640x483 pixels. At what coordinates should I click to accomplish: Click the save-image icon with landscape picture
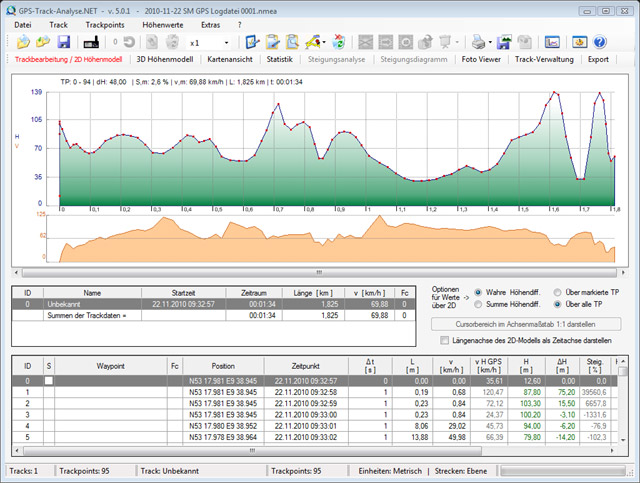pos(504,42)
